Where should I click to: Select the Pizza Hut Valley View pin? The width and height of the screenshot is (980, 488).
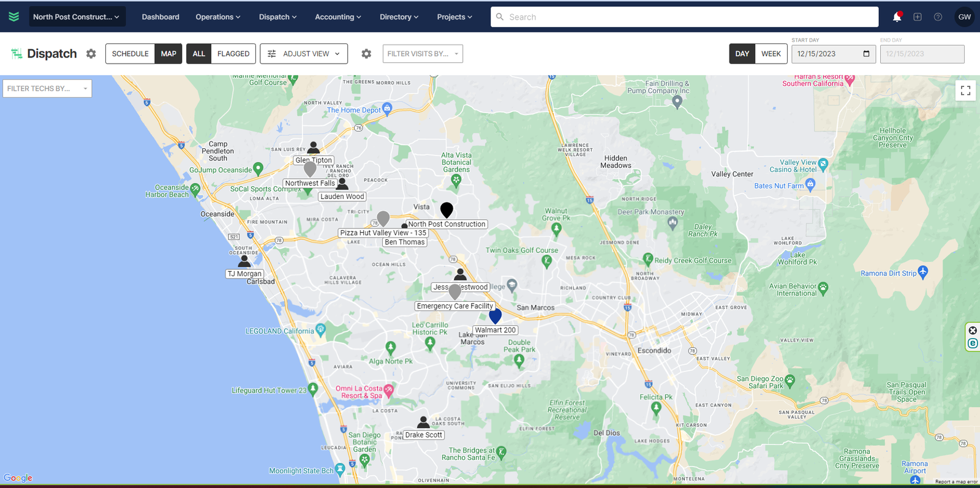383,219
